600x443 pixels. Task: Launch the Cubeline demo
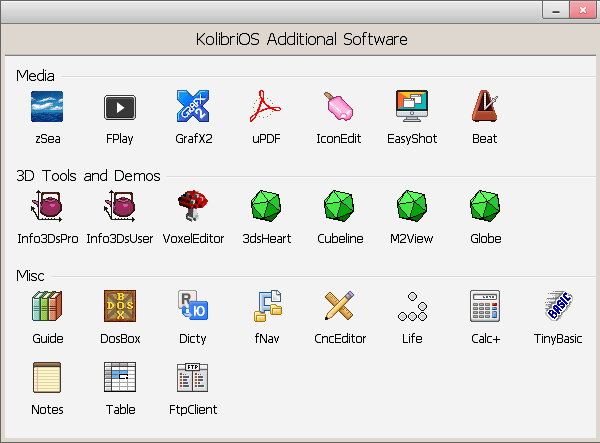pos(339,206)
